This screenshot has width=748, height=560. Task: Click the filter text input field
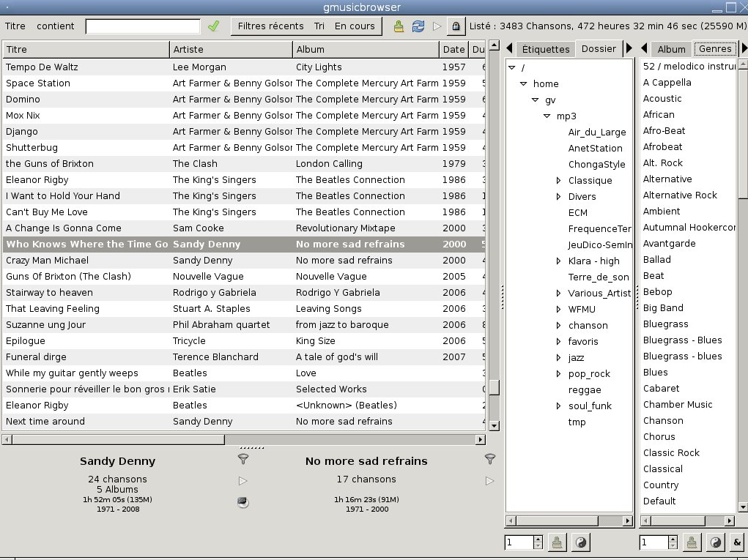[143, 26]
